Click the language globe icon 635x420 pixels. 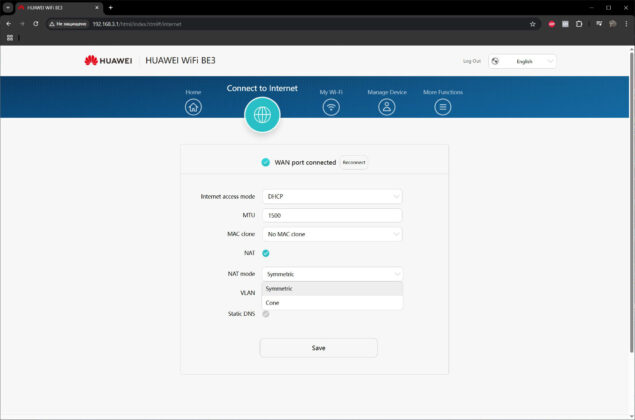(x=495, y=61)
